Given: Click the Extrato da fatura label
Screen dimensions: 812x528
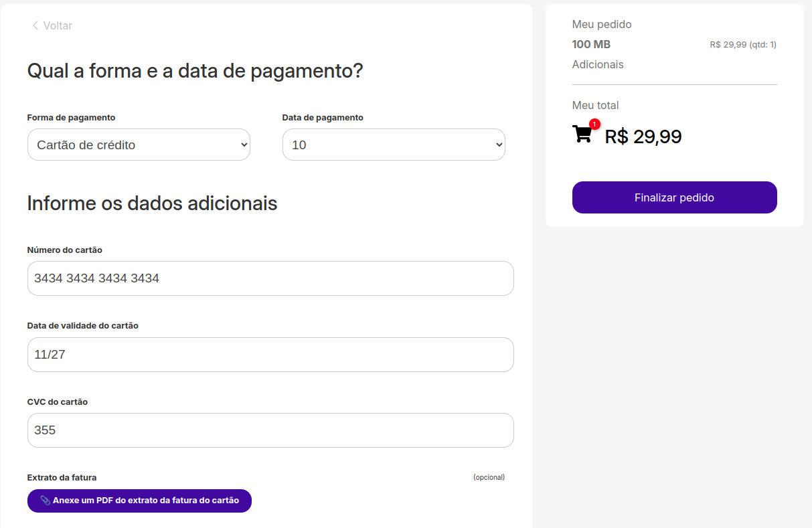Looking at the screenshot, I should click(62, 478).
